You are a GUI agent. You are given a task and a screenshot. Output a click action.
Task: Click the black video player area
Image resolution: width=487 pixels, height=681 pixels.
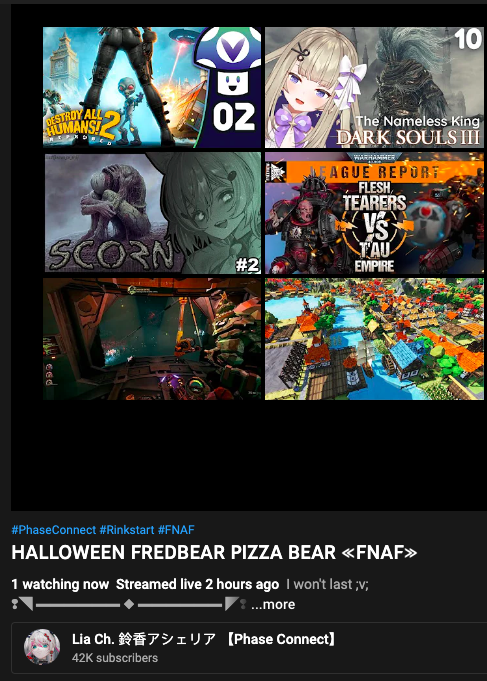[x=248, y=456]
